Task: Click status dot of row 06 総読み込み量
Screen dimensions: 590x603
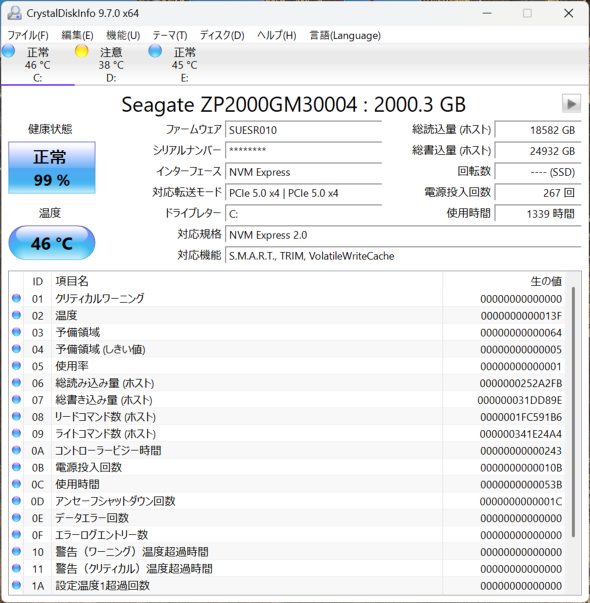Action: click(x=16, y=383)
